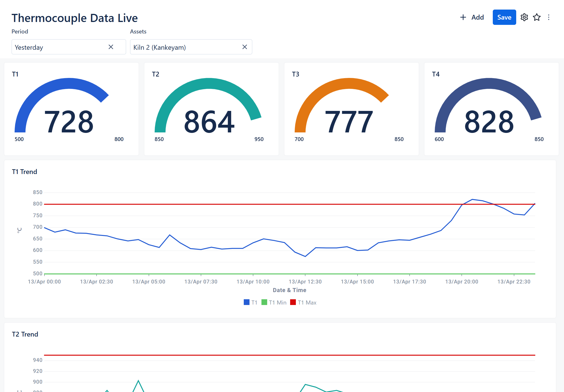
Task: Toggle T1 Min series in legend
Action: click(x=277, y=303)
